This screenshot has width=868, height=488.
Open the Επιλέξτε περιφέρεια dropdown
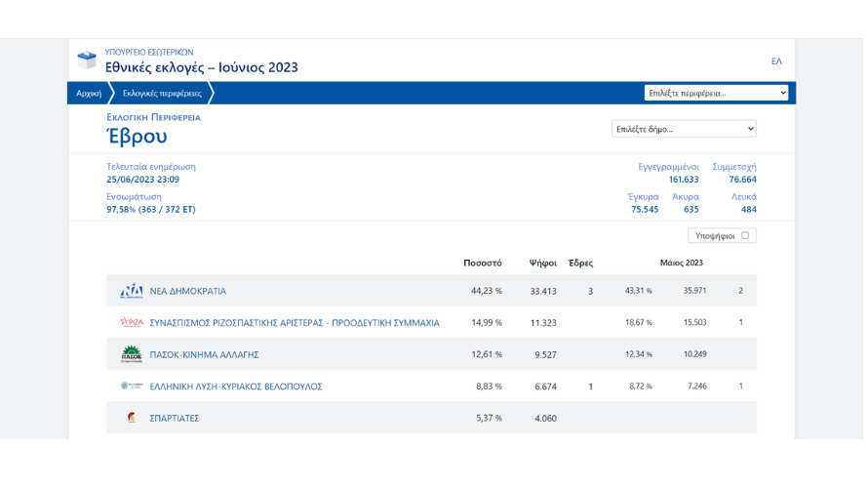click(716, 93)
